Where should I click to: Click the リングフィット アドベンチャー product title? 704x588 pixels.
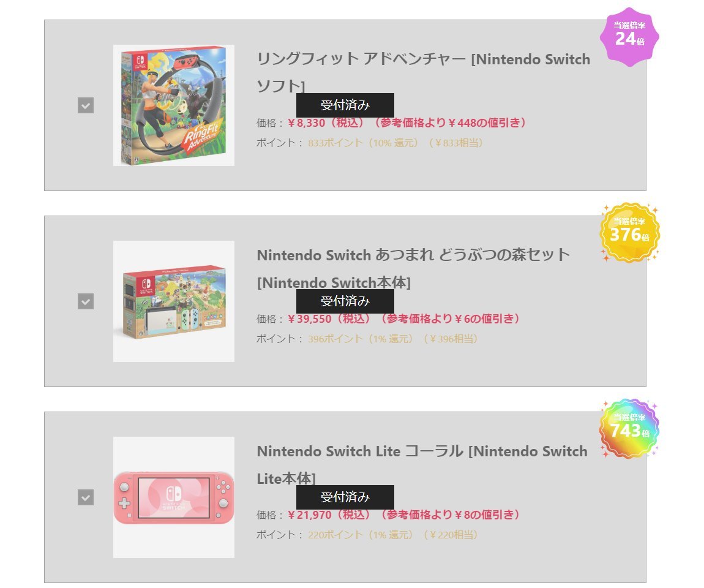point(423,60)
